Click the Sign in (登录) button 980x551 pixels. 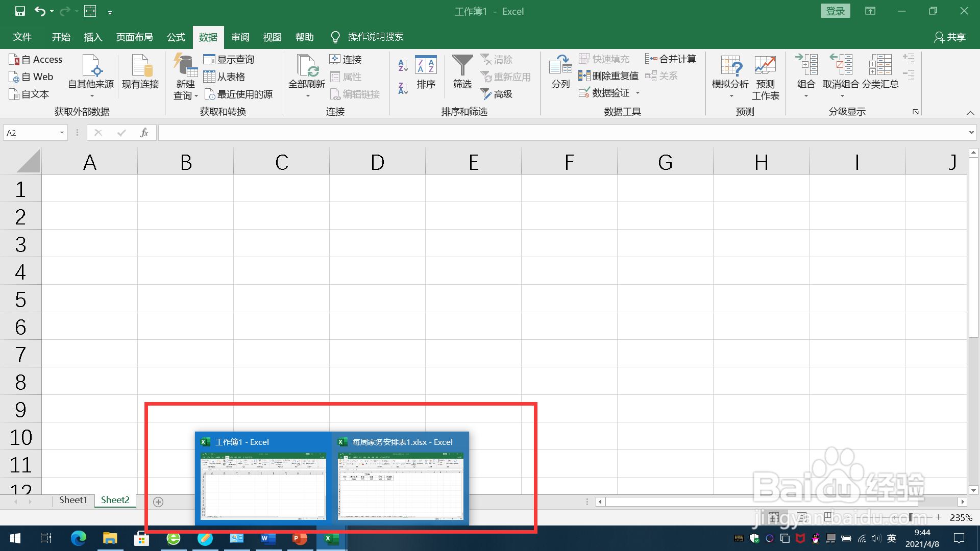click(835, 11)
